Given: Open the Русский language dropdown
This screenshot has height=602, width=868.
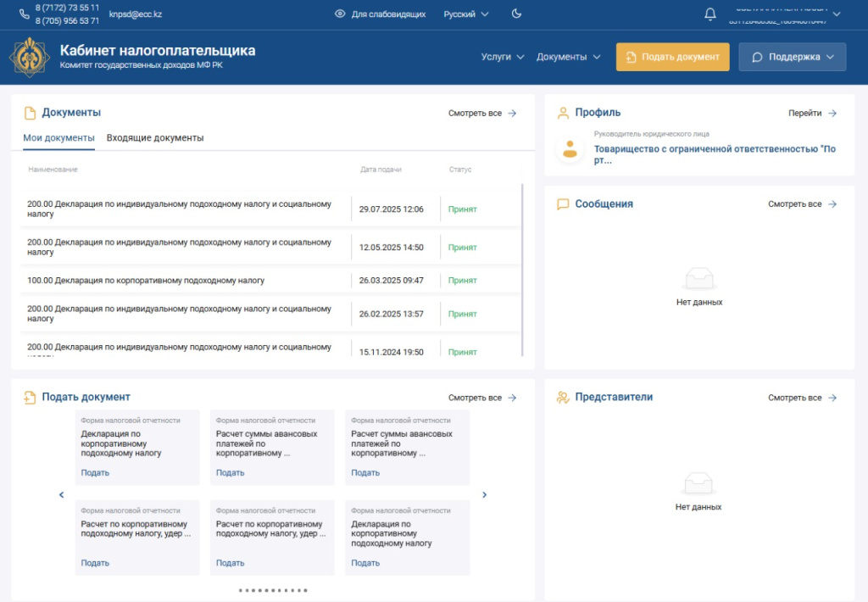Looking at the screenshot, I should click(x=466, y=14).
